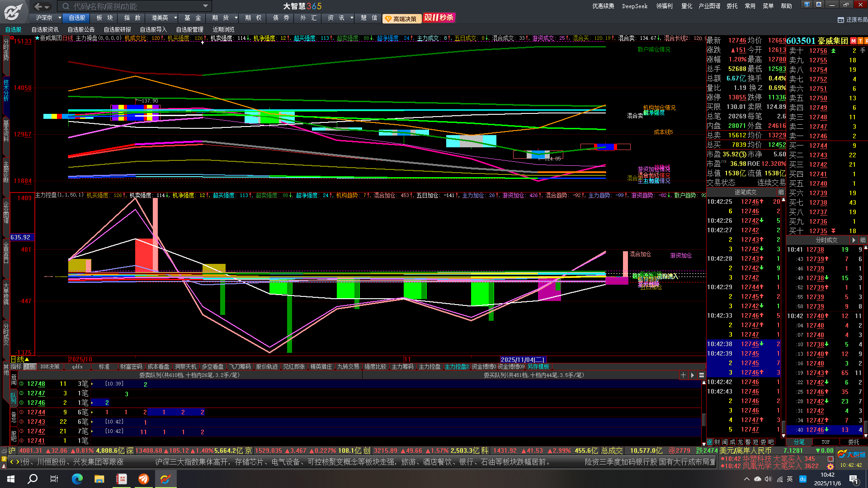
Task: Click the plus icon above order queue
Action: pos(683,375)
